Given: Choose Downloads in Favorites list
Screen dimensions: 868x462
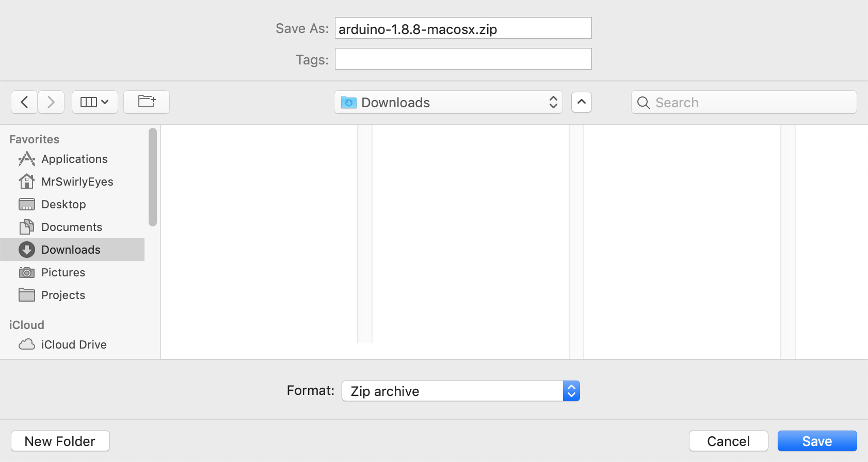Looking at the screenshot, I should point(71,250).
